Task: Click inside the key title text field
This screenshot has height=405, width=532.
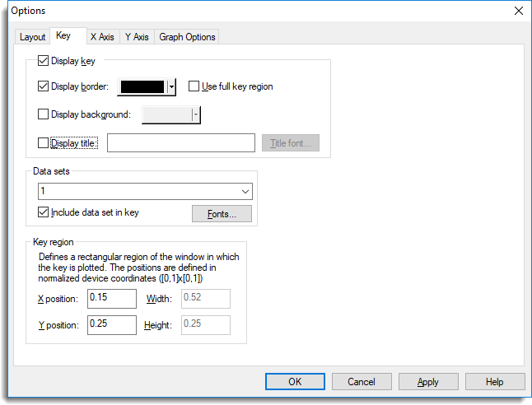Action: 181,142
